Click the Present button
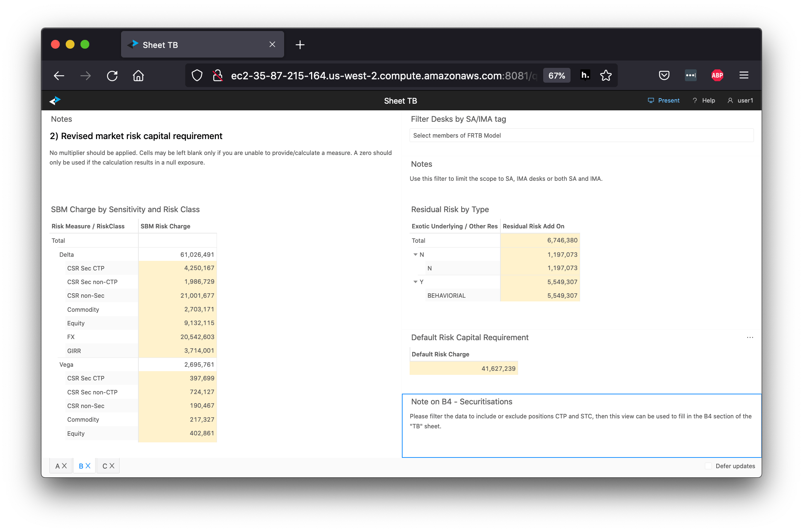The width and height of the screenshot is (803, 532). 664,100
